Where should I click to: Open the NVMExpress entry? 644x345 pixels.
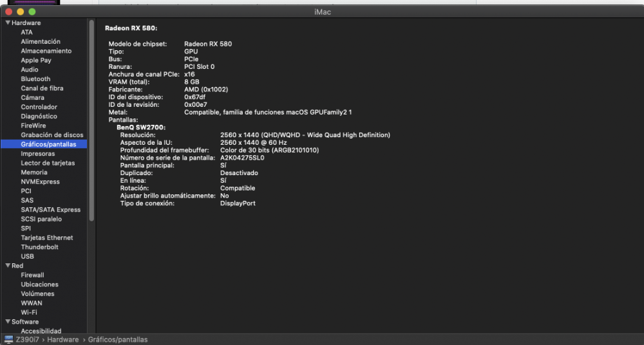(40, 182)
